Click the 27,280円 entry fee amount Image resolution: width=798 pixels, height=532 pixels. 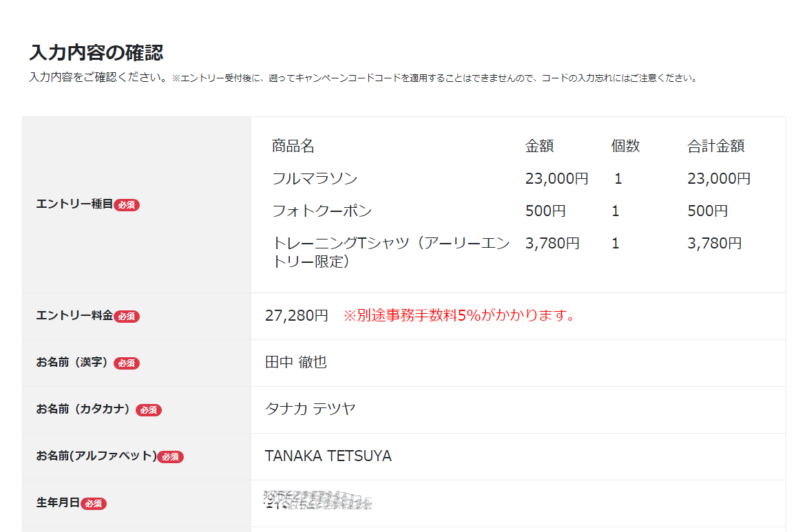point(297,316)
